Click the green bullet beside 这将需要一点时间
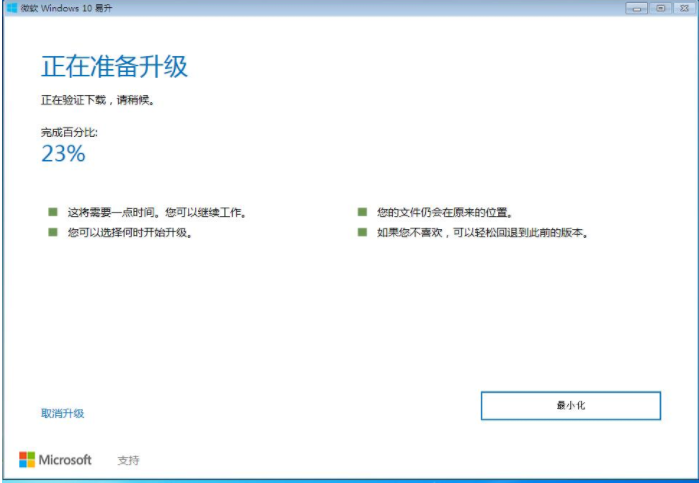This screenshot has width=699, height=483. pyautogui.click(x=53, y=212)
